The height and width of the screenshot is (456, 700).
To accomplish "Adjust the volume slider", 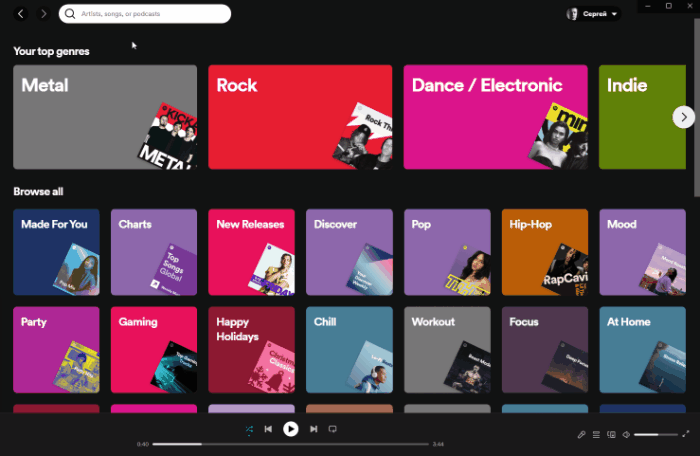I will (655, 435).
